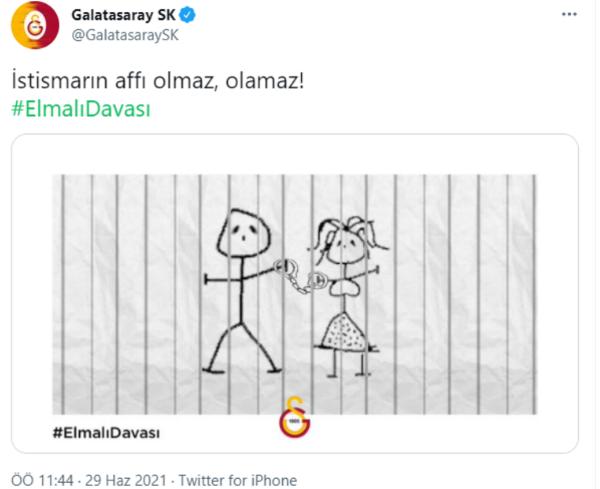The width and height of the screenshot is (600, 489).
Task: Click the ÖÖ 11:44 time text
Action: pyautogui.click(x=42, y=480)
